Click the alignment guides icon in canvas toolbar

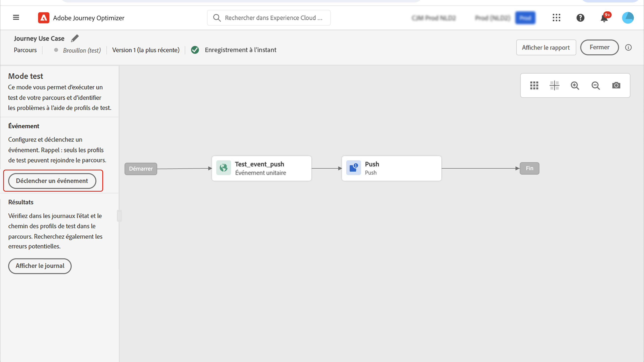click(554, 85)
